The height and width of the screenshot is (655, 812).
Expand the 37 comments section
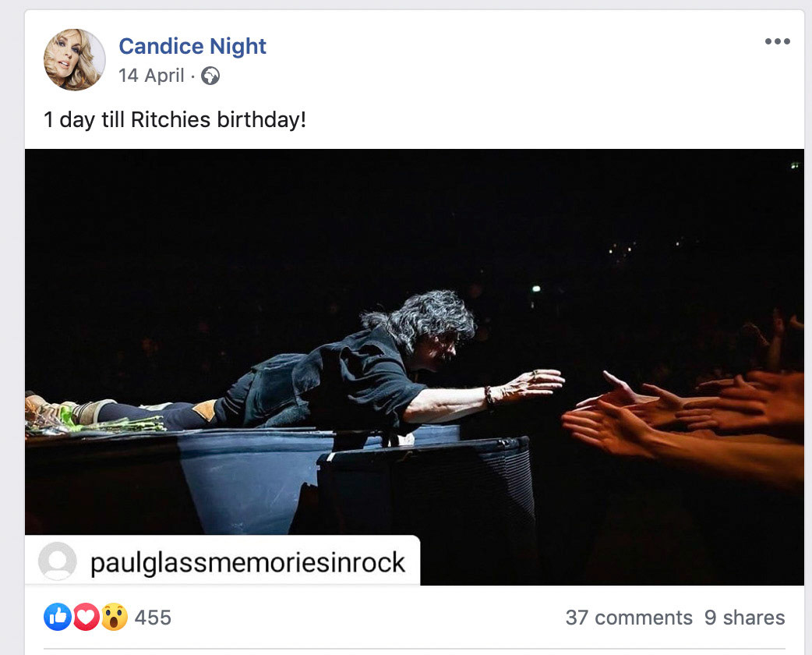(629, 618)
